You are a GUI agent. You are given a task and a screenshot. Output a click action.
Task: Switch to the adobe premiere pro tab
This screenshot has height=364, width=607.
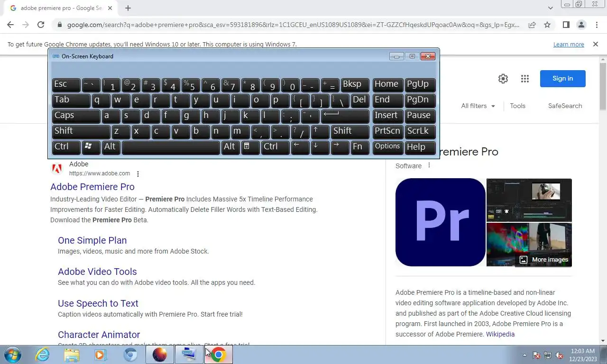(62, 8)
